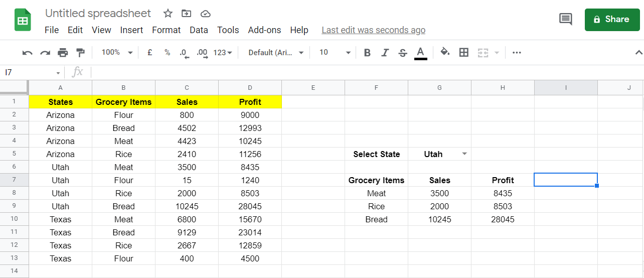
Task: Click the merge cells icon
Action: point(482,52)
